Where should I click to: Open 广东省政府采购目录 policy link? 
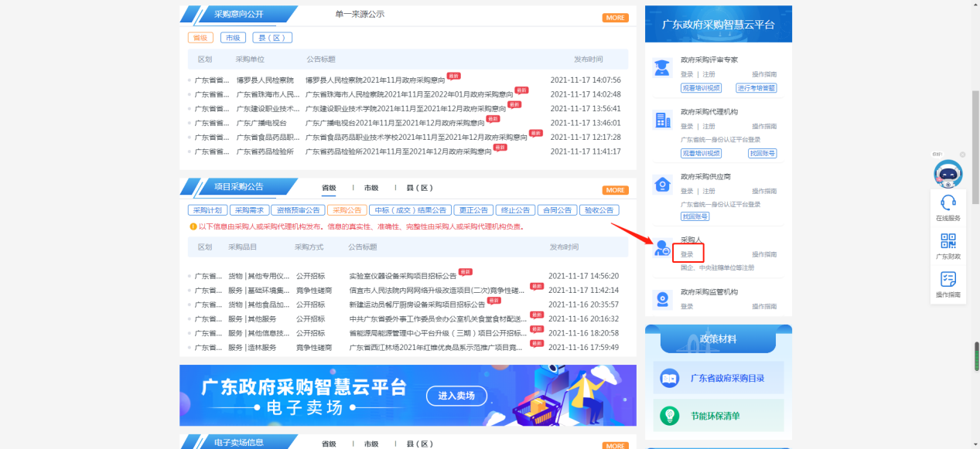727,378
